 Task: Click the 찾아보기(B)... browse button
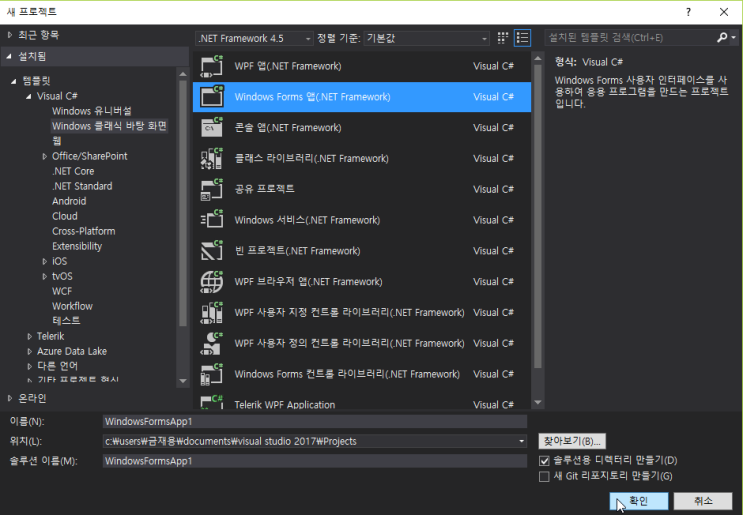(x=572, y=441)
